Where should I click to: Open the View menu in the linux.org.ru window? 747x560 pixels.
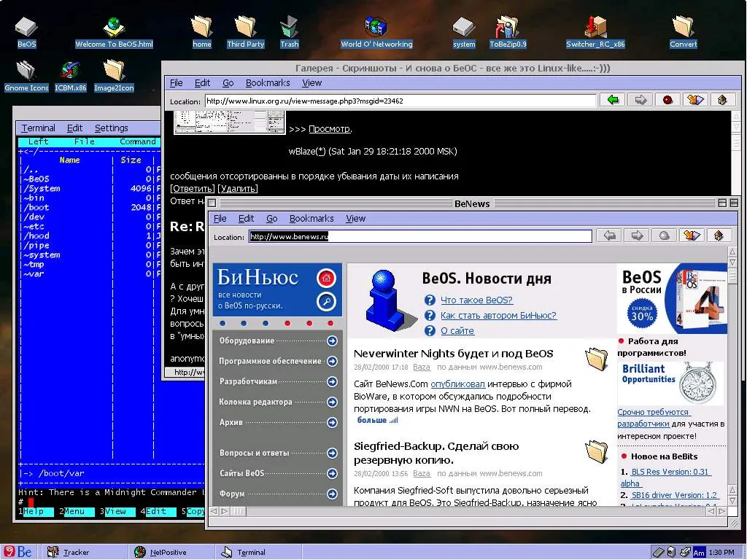pyautogui.click(x=312, y=83)
